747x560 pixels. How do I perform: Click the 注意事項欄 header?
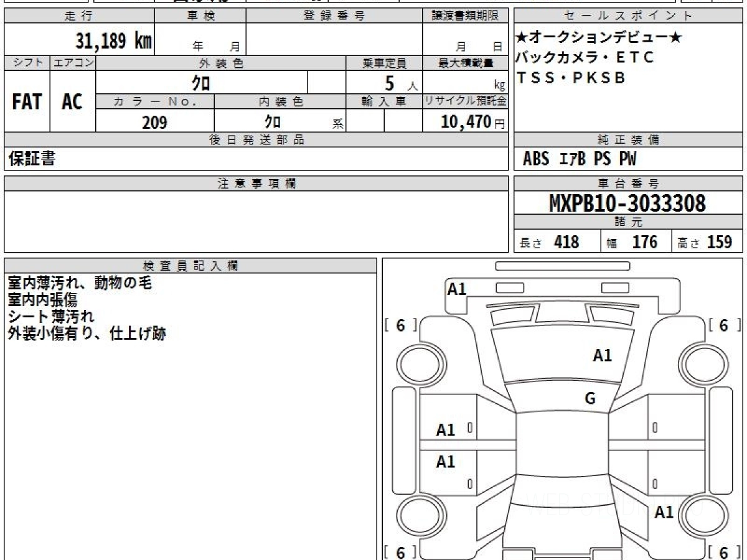pyautogui.click(x=256, y=184)
